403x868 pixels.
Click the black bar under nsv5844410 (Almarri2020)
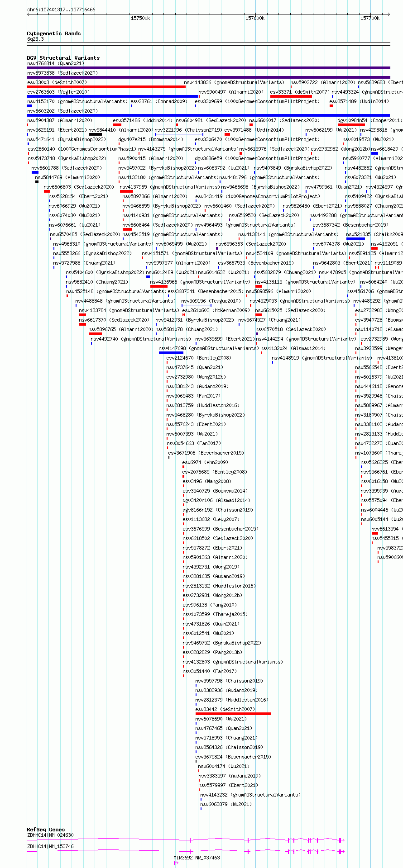coord(95,134)
